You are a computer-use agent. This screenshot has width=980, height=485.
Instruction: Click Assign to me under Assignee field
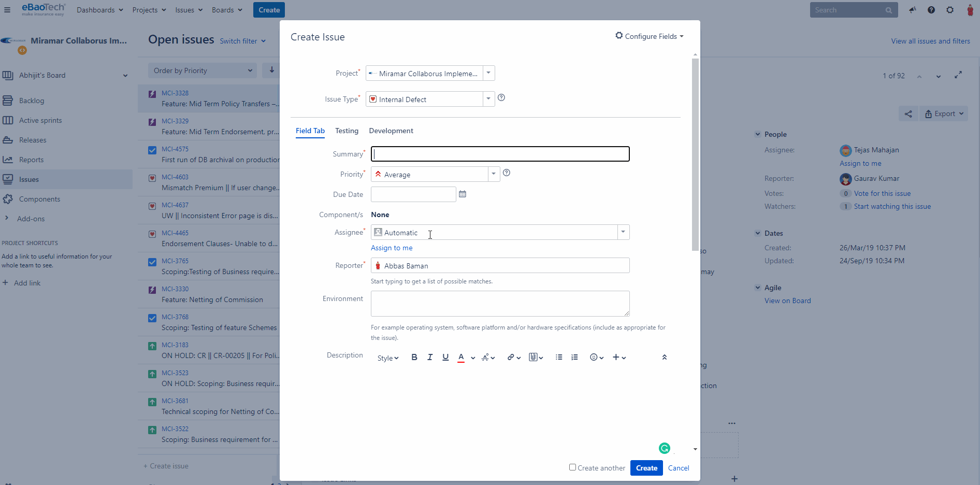tap(392, 248)
